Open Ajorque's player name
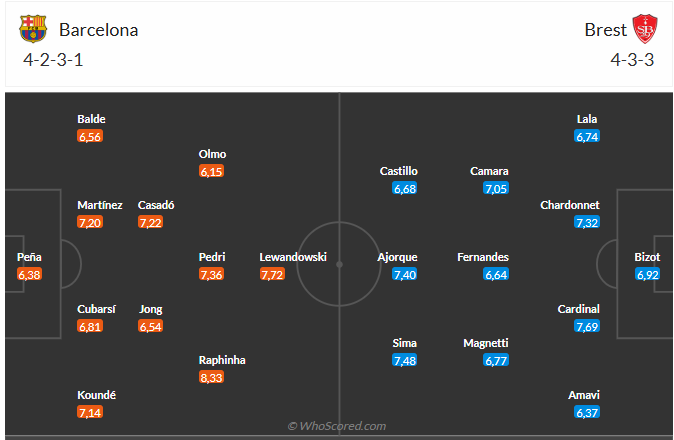674x440 pixels. (397, 257)
